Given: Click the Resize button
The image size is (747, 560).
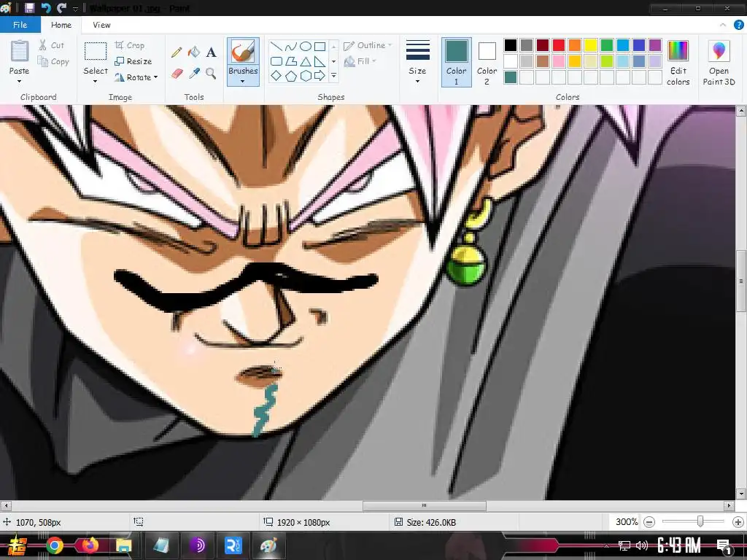Looking at the screenshot, I should [x=133, y=61].
